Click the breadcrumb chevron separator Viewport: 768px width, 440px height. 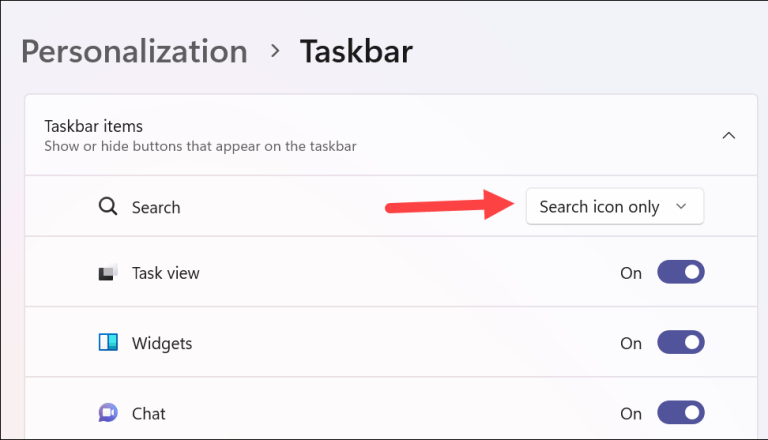coord(275,51)
